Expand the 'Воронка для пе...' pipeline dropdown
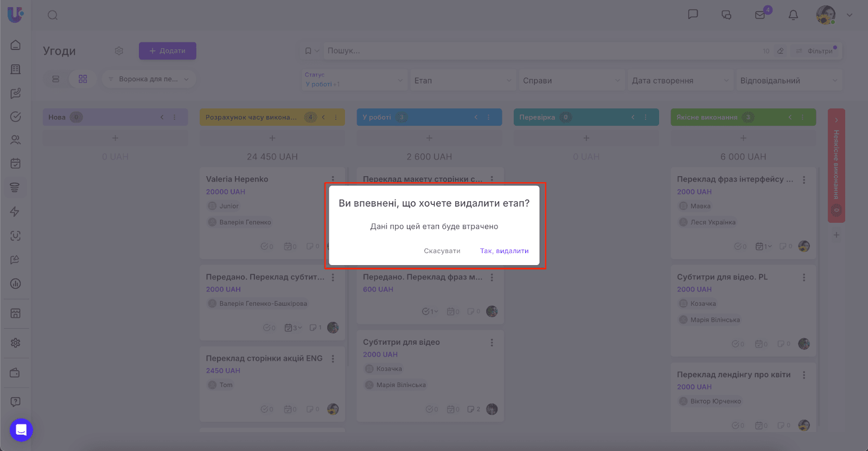Image resolution: width=868 pixels, height=451 pixels. click(x=149, y=79)
